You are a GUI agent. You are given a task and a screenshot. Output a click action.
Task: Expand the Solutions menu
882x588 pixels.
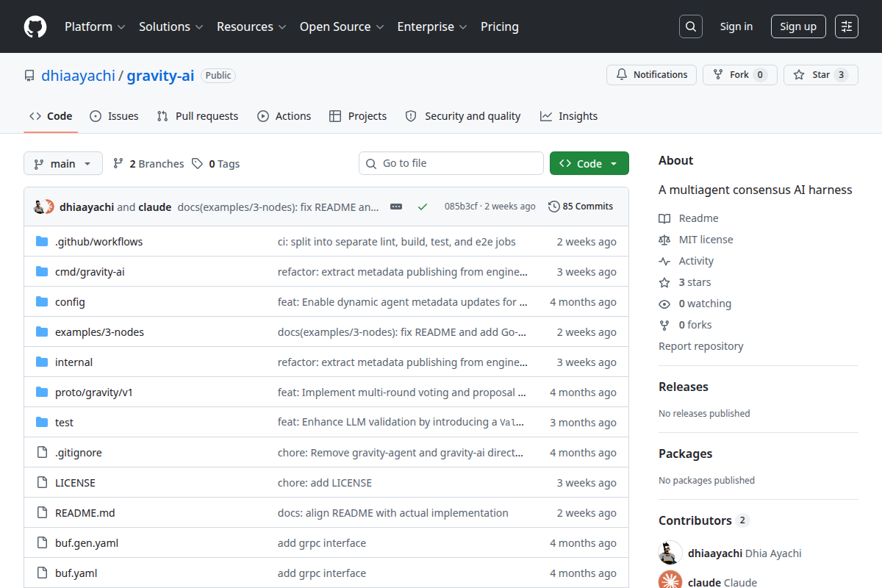[171, 26]
